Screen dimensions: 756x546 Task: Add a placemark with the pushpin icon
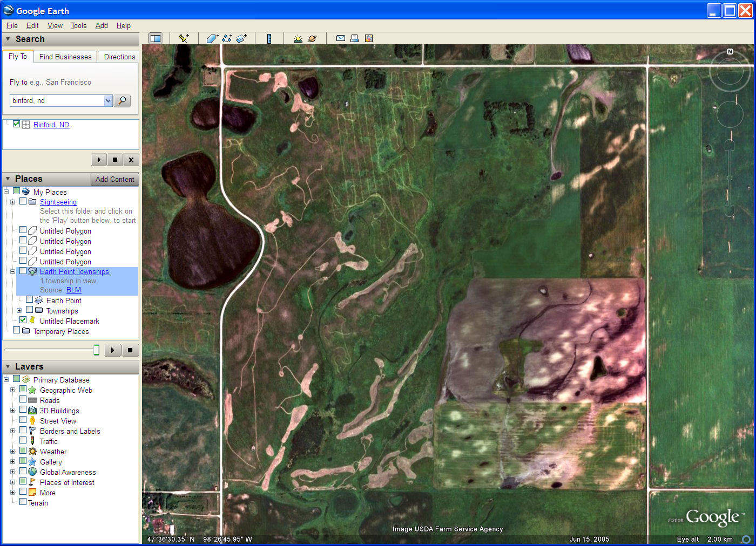184,38
